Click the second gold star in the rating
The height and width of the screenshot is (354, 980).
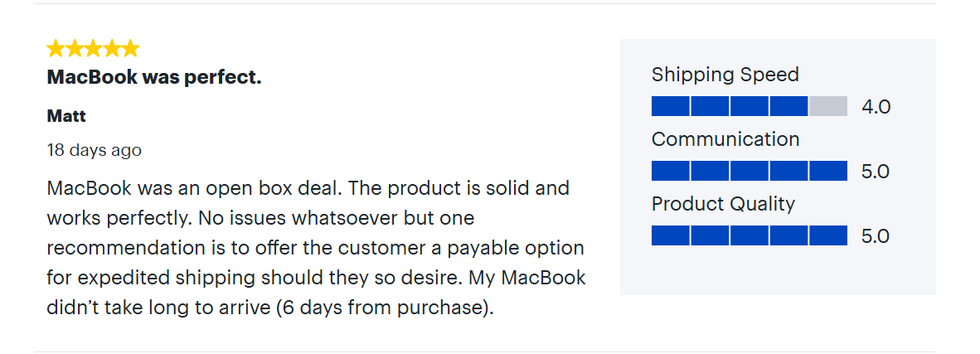point(75,48)
